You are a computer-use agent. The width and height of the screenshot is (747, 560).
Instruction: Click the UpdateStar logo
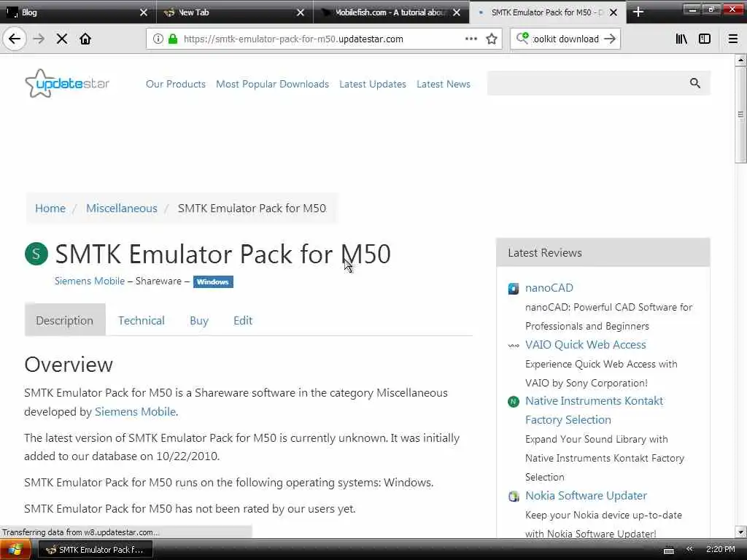click(x=66, y=83)
